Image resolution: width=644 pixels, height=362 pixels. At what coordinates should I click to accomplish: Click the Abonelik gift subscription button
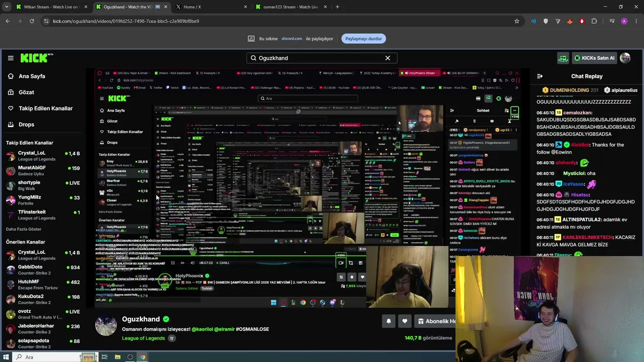(435, 321)
